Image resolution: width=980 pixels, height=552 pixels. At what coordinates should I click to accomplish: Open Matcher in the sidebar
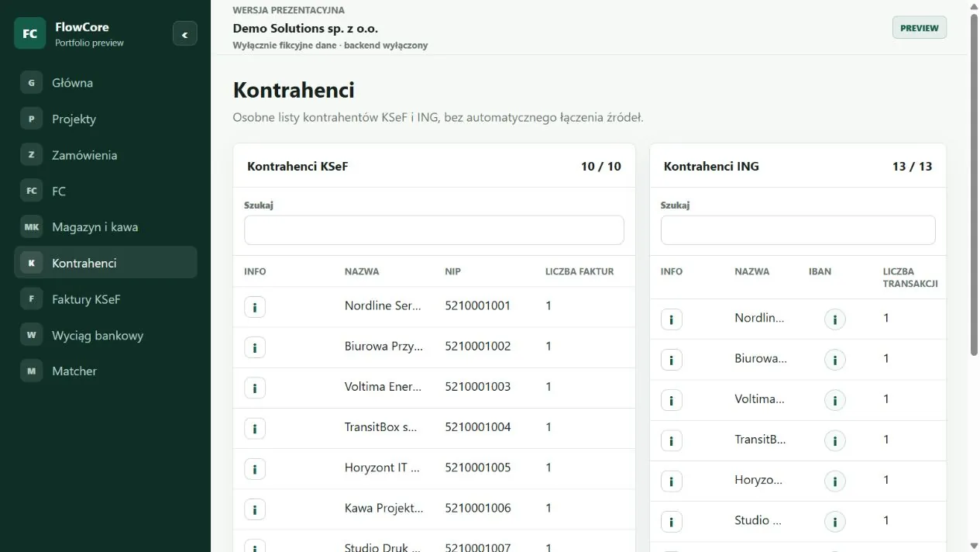[105, 371]
